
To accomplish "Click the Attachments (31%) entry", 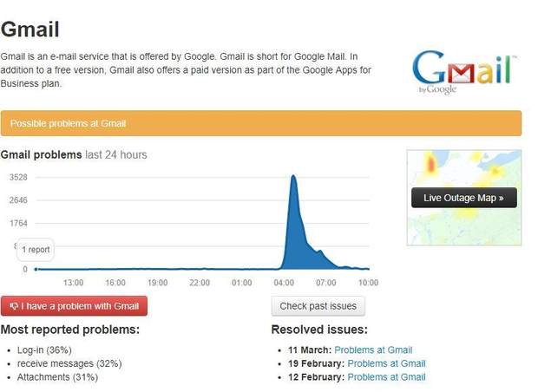I will click(57, 377).
